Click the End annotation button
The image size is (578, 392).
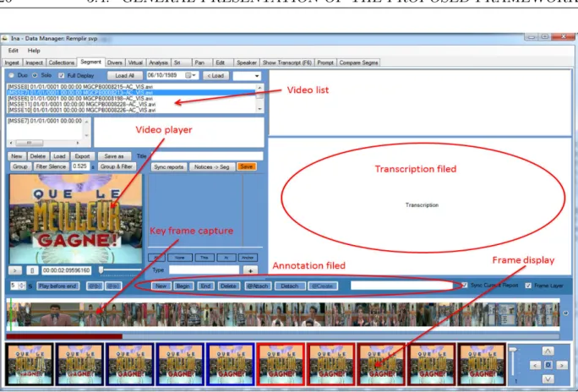tap(205, 286)
